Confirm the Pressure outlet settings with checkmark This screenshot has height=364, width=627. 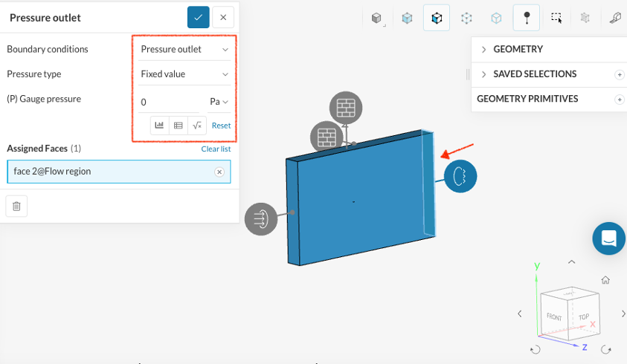pyautogui.click(x=199, y=17)
